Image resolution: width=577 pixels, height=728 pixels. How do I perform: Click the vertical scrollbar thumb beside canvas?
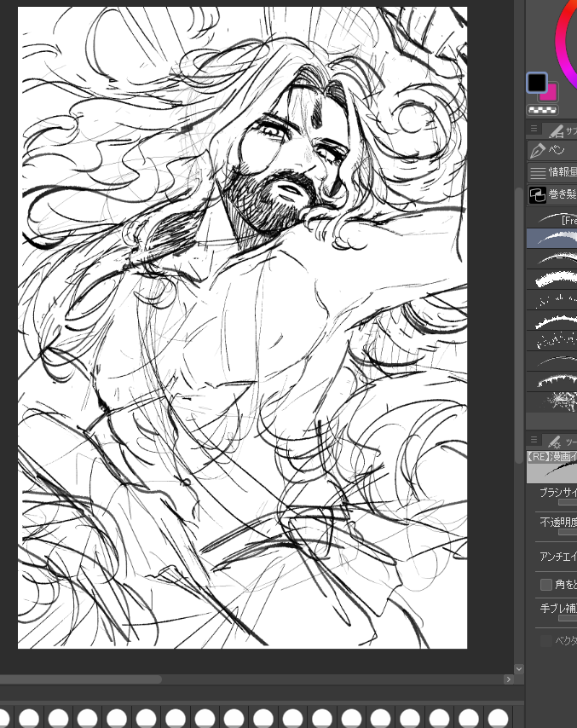(x=519, y=325)
